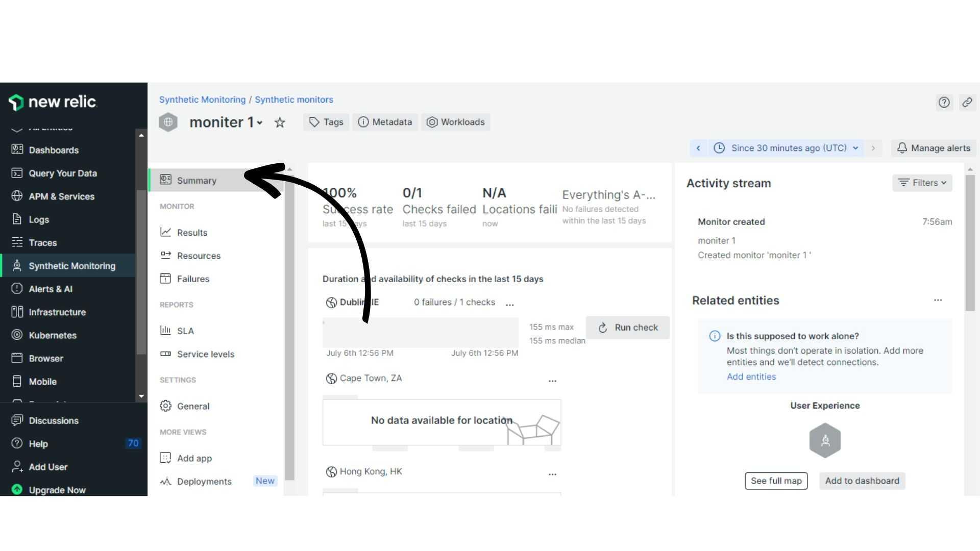980x551 pixels.
Task: Open the Logs section
Action: [39, 219]
